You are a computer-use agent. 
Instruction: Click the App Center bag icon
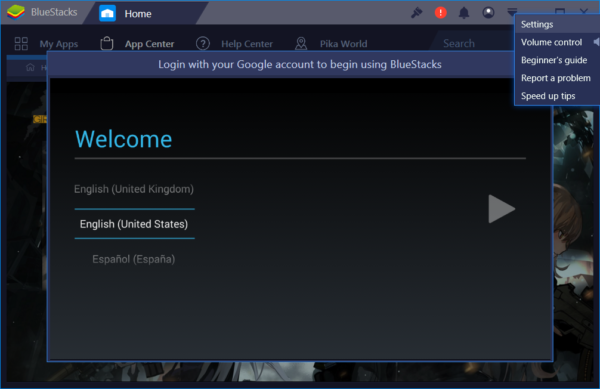107,43
